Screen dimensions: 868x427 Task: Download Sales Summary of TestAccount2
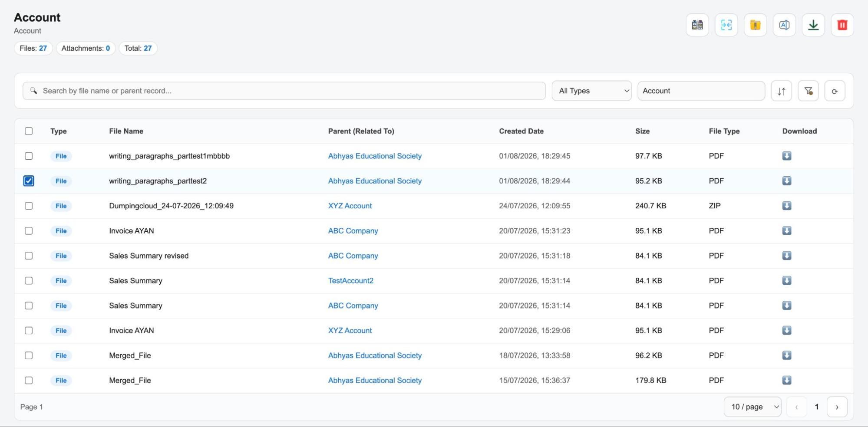tap(787, 281)
